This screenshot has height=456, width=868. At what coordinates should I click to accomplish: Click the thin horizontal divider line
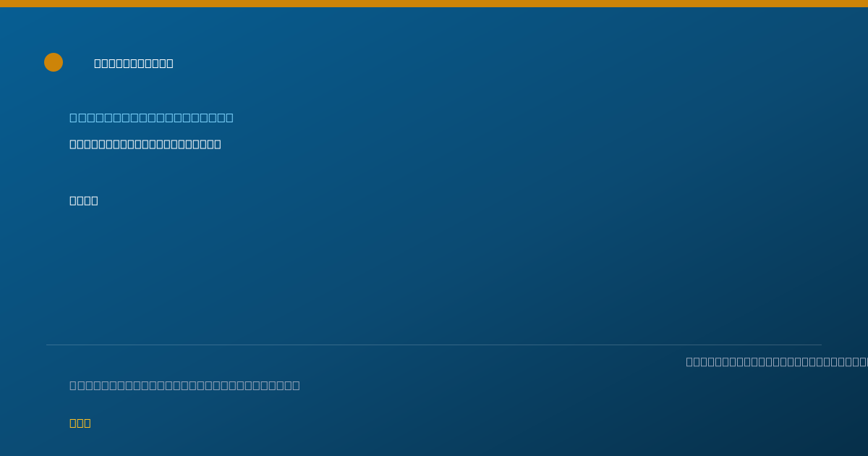coord(434,345)
